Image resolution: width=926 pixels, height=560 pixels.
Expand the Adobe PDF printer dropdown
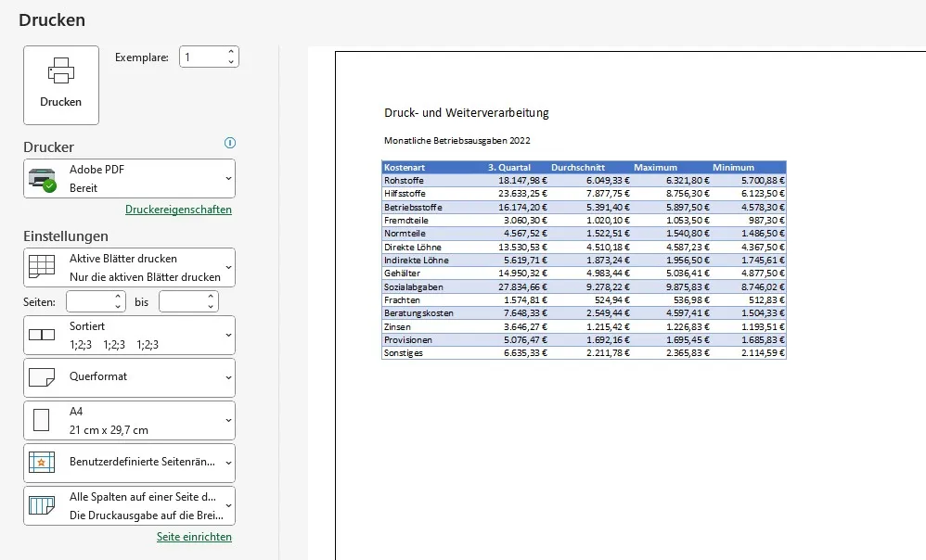click(x=228, y=178)
